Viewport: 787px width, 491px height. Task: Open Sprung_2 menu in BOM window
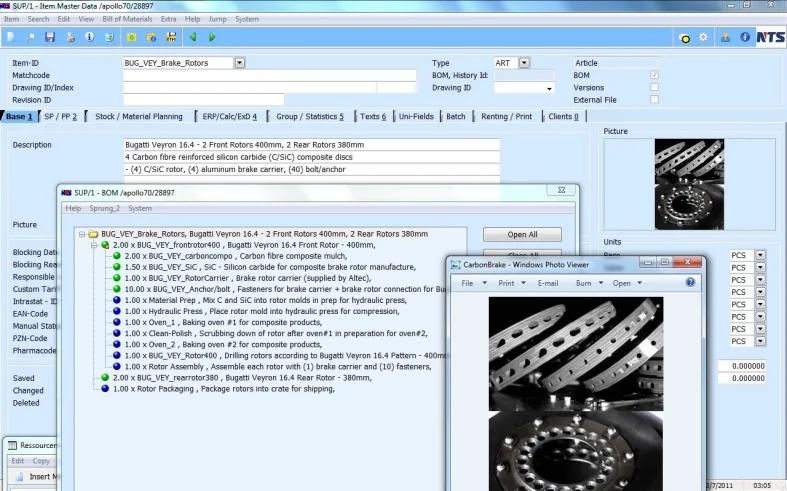coord(104,208)
